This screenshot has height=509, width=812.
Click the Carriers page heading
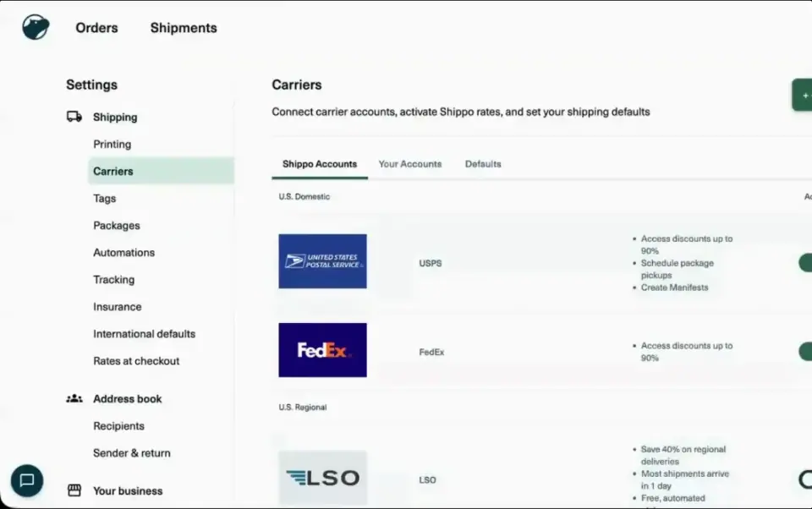(x=297, y=85)
